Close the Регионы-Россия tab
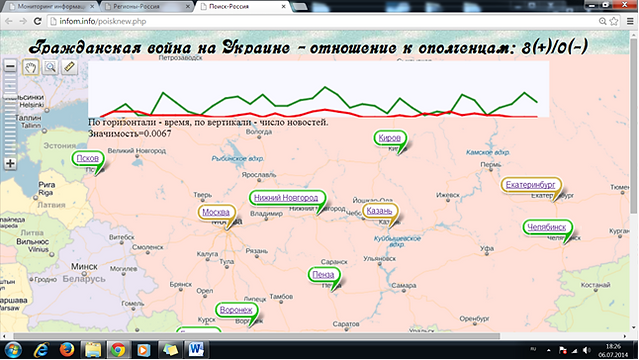The image size is (639, 360). click(188, 7)
